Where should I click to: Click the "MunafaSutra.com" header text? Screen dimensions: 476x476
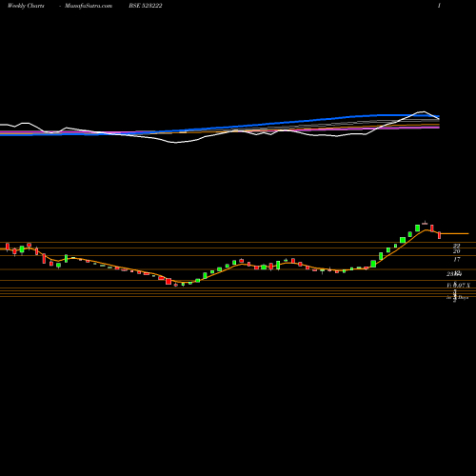point(89,6)
